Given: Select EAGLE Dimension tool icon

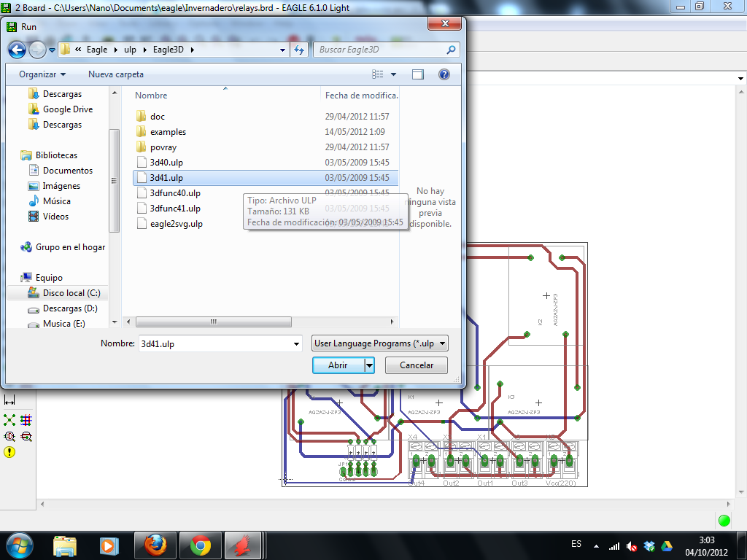Looking at the screenshot, I should pos(9,400).
